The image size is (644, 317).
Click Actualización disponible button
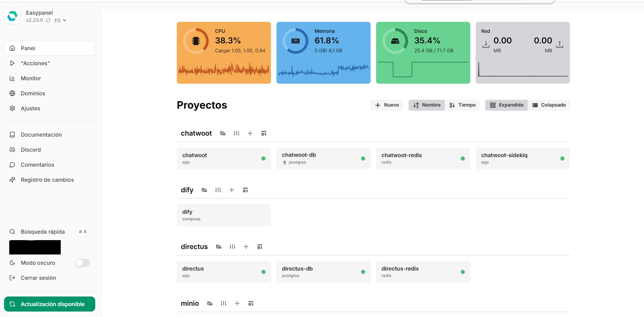[49, 304]
